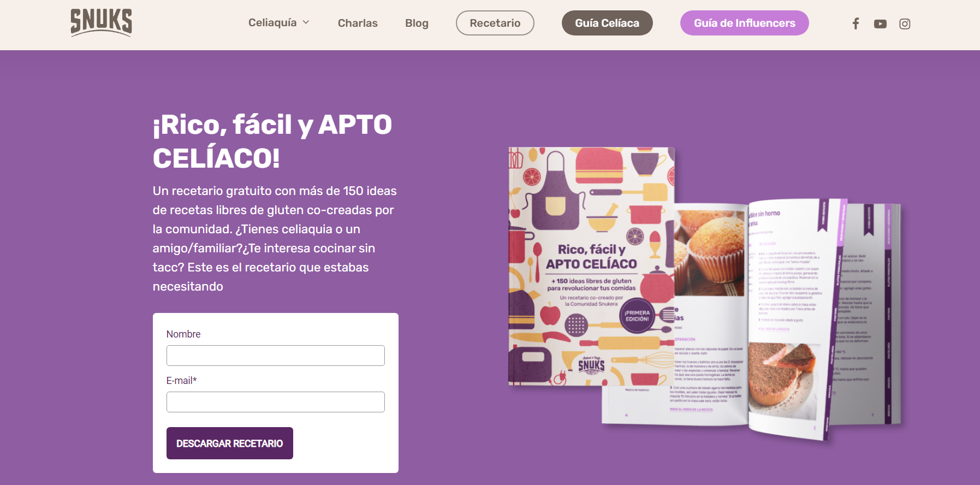Click the open book muffin photo
The image size is (980, 485).
pyautogui.click(x=709, y=253)
